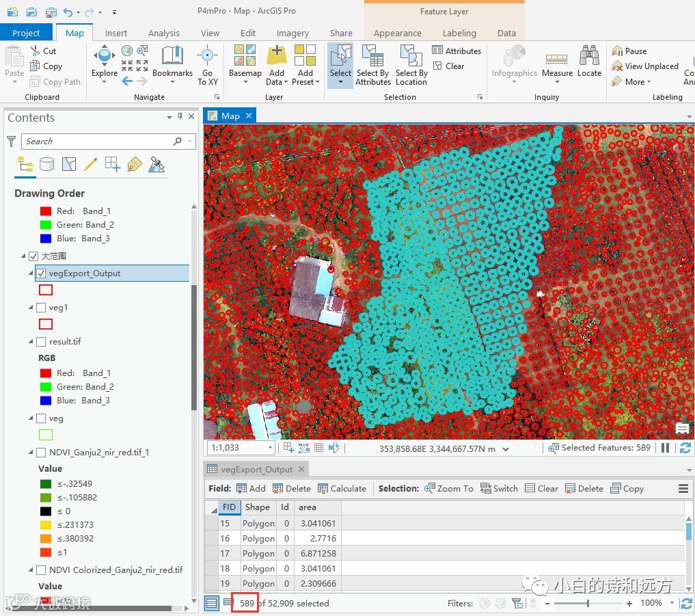Open Bookmarks in Navigate group
Viewport: 695px width, 616px height.
pyautogui.click(x=172, y=62)
